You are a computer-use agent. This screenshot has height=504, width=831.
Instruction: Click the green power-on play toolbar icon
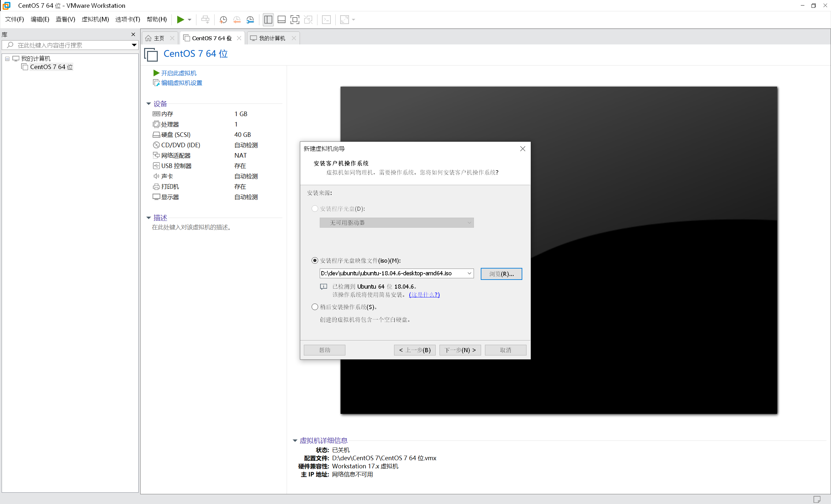[180, 19]
